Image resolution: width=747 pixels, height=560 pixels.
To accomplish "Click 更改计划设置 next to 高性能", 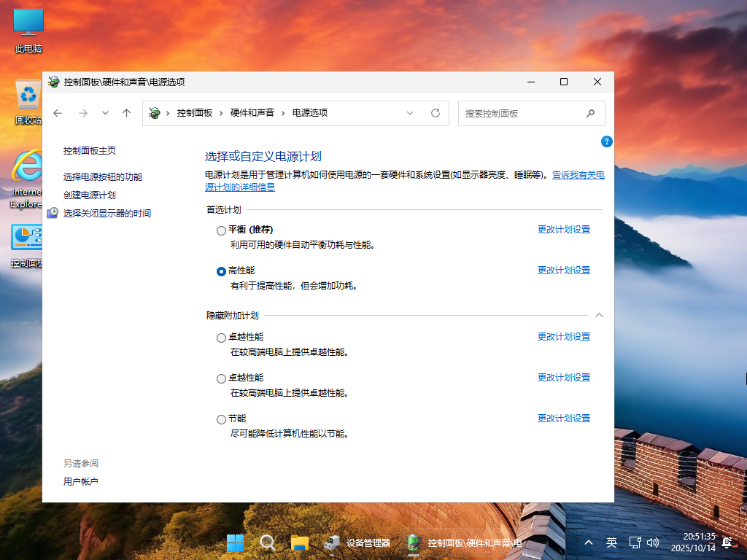I will pos(563,270).
